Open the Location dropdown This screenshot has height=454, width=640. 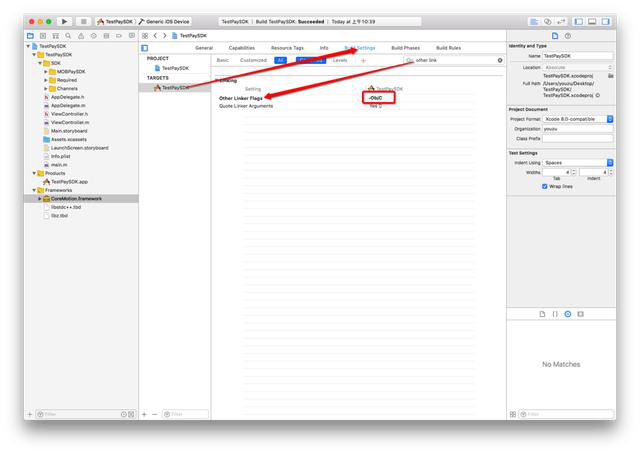578,67
